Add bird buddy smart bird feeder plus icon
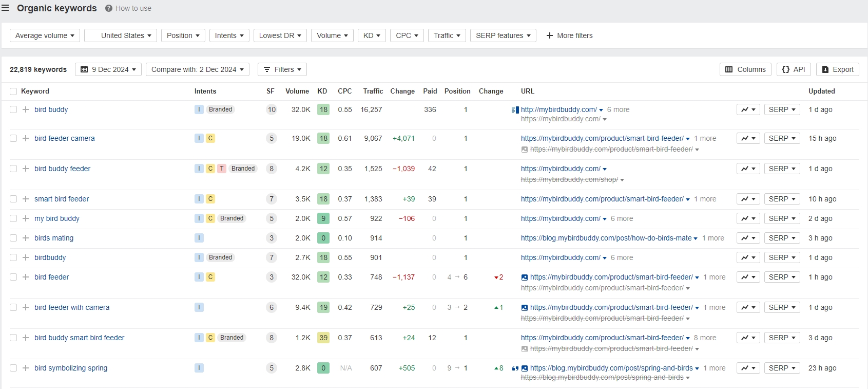This screenshot has height=389, width=868. (x=26, y=338)
